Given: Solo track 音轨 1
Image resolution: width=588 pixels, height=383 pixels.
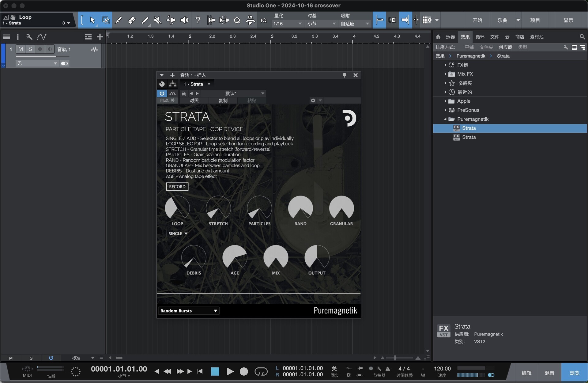Looking at the screenshot, I should [30, 49].
